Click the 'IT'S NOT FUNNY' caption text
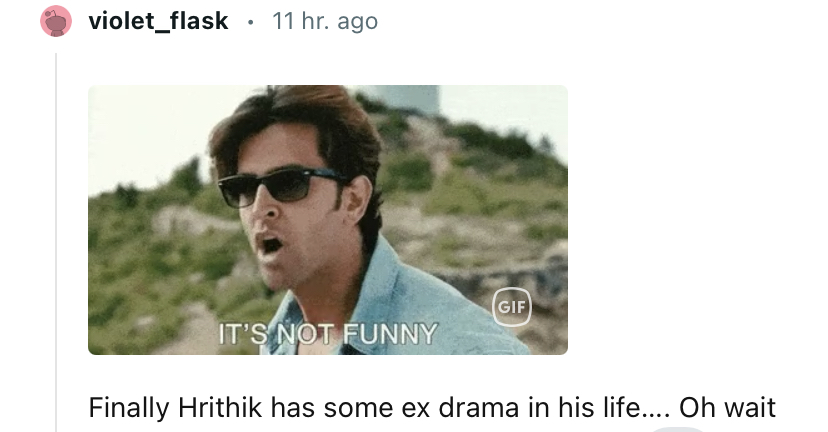 328,334
